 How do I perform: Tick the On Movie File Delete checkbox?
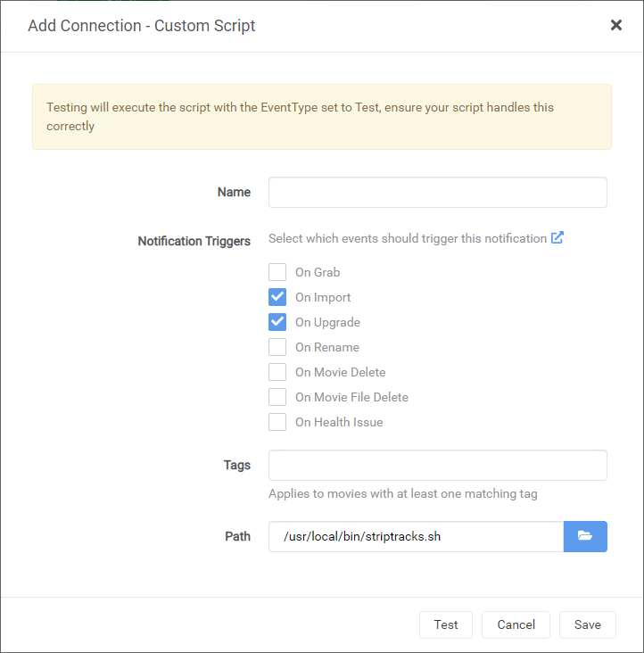coord(277,397)
